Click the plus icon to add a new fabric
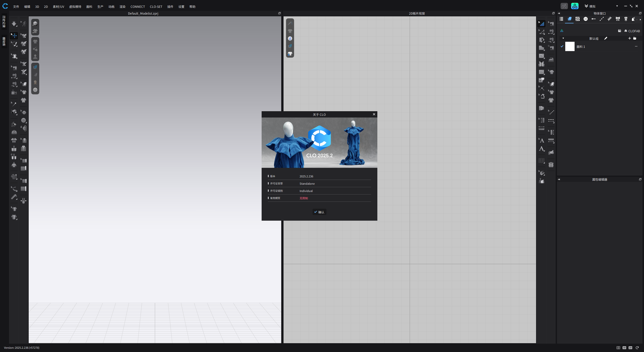The height and width of the screenshot is (352, 644). (630, 38)
